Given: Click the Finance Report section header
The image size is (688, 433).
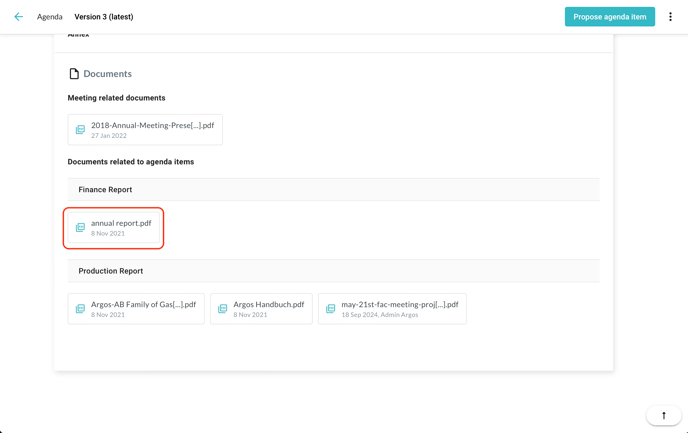Looking at the screenshot, I should [x=105, y=190].
